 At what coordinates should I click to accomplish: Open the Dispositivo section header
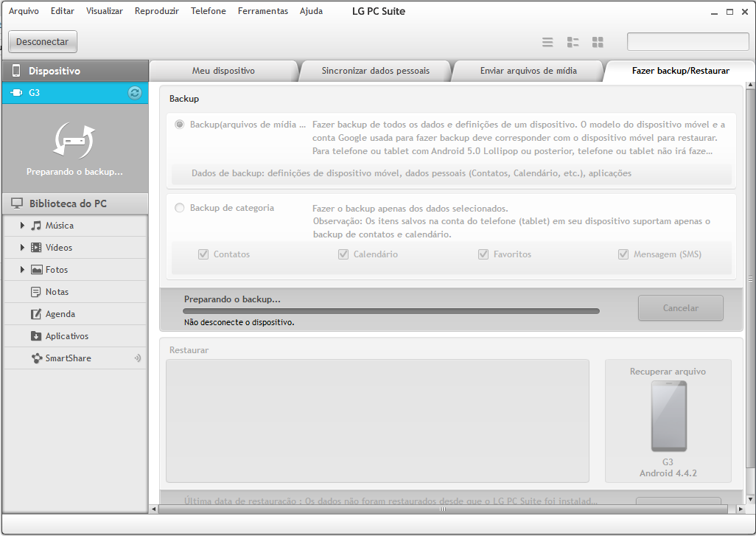tap(75, 71)
